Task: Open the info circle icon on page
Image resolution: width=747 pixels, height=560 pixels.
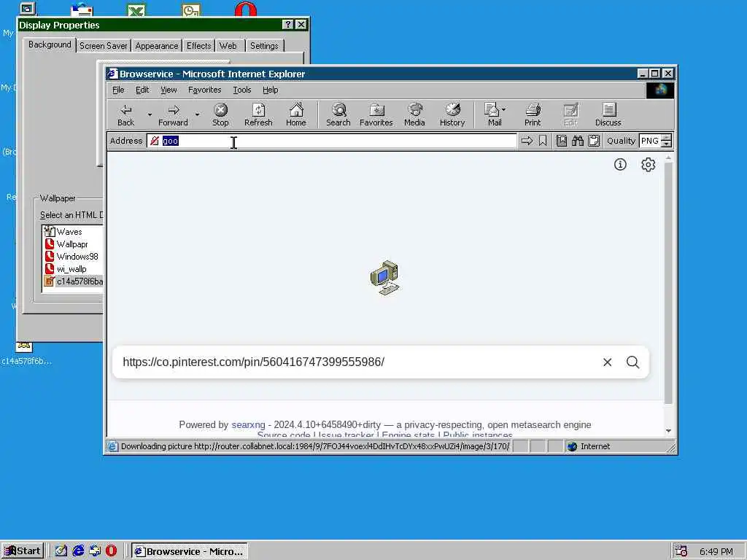Action: click(620, 165)
